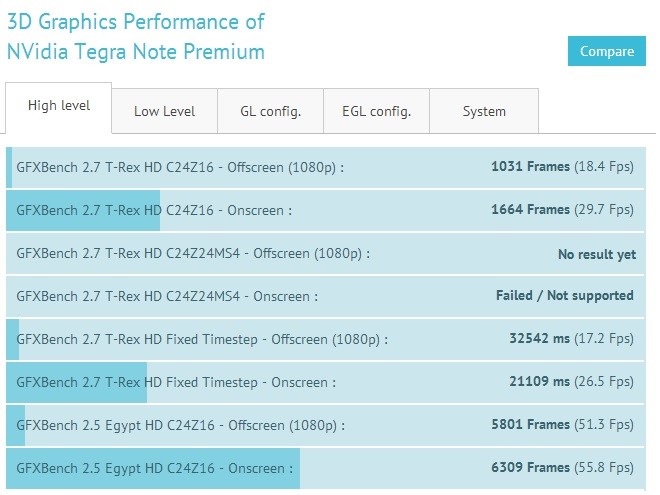Select T-Rex HD Fixed Timestep Offscreen row
The width and height of the screenshot is (660, 495).
coord(325,340)
